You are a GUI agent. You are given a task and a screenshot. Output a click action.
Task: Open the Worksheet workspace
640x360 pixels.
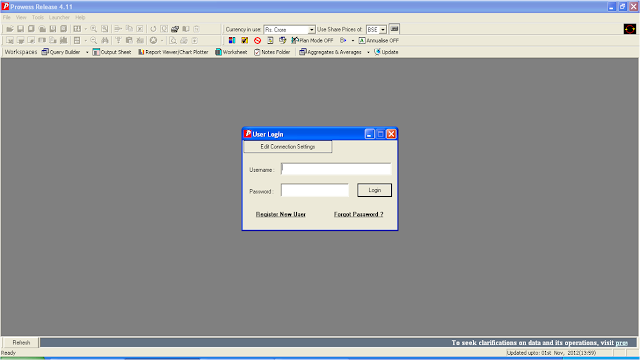pos(231,52)
